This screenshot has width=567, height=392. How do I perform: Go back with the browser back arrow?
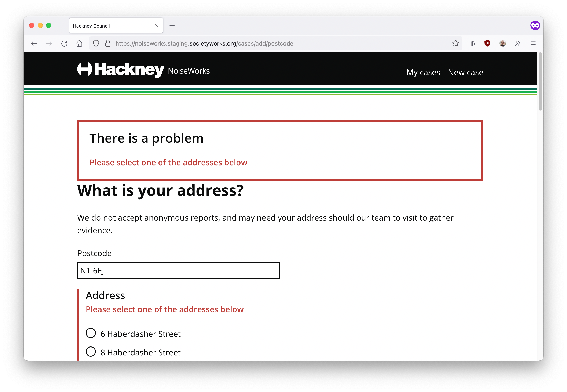[34, 43]
